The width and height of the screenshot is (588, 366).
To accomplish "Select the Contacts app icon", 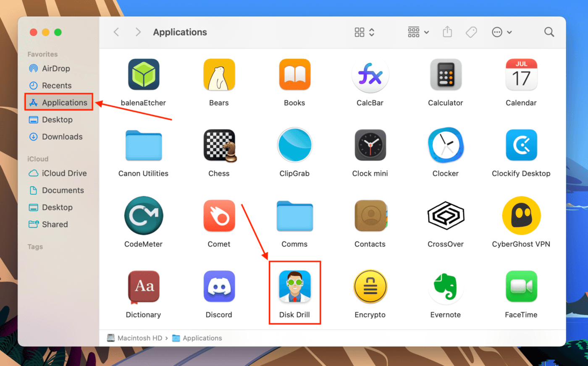I will pos(370,216).
